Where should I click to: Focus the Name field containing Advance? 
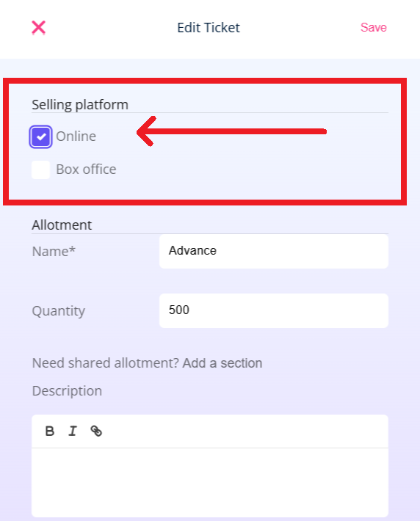(x=274, y=251)
